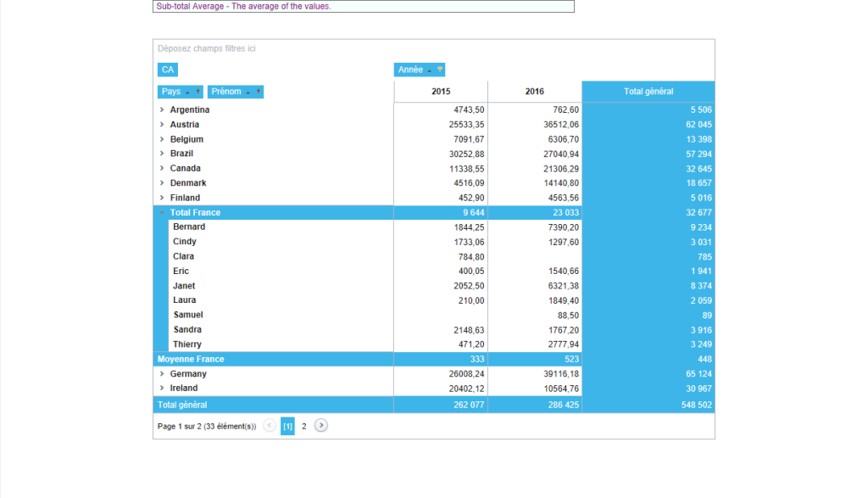Screen dimensions: 868x498
Task: Select current page [1] in pager
Action: [x=288, y=426]
